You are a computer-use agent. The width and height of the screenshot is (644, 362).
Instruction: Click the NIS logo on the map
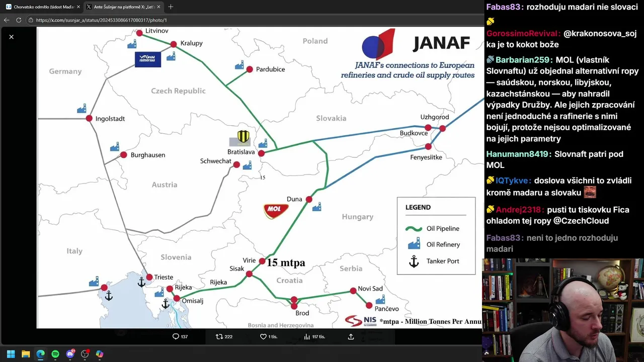pyautogui.click(x=361, y=320)
